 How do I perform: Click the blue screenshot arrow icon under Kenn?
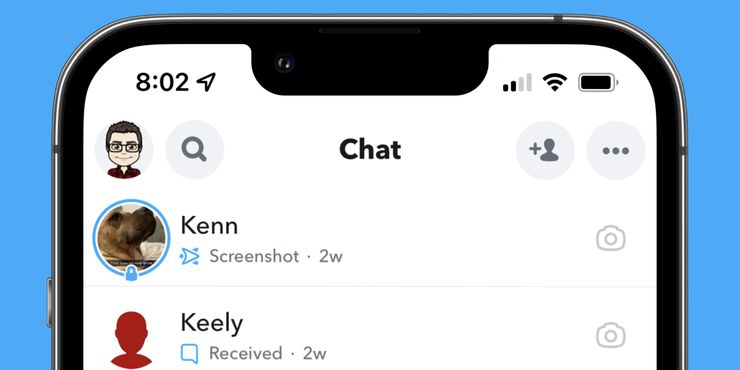(190, 256)
